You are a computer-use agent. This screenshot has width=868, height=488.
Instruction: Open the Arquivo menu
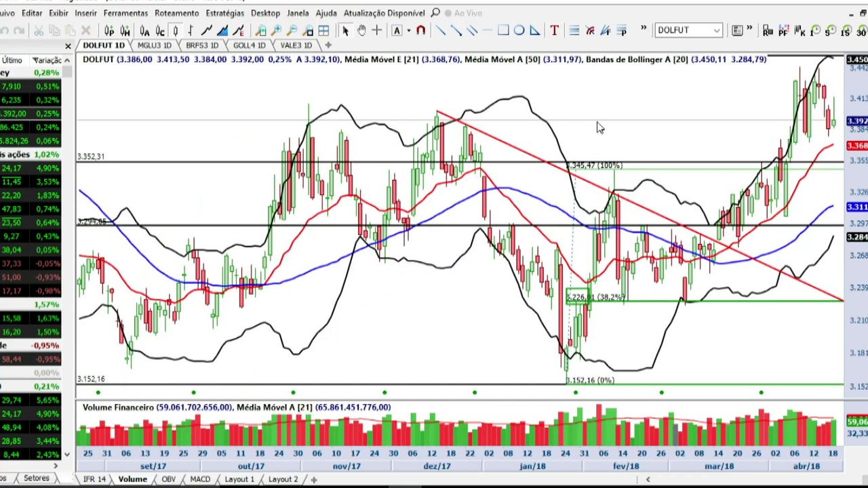tap(7, 13)
